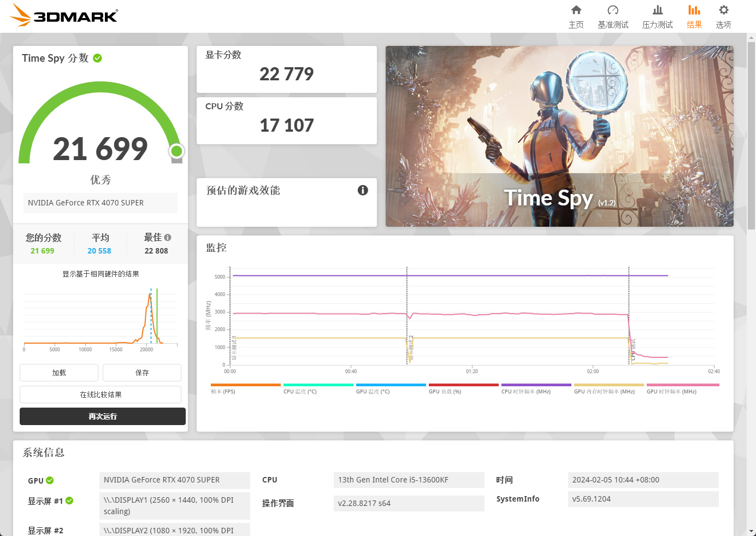
Task: Click the 监控 section heading
Action: coord(216,248)
